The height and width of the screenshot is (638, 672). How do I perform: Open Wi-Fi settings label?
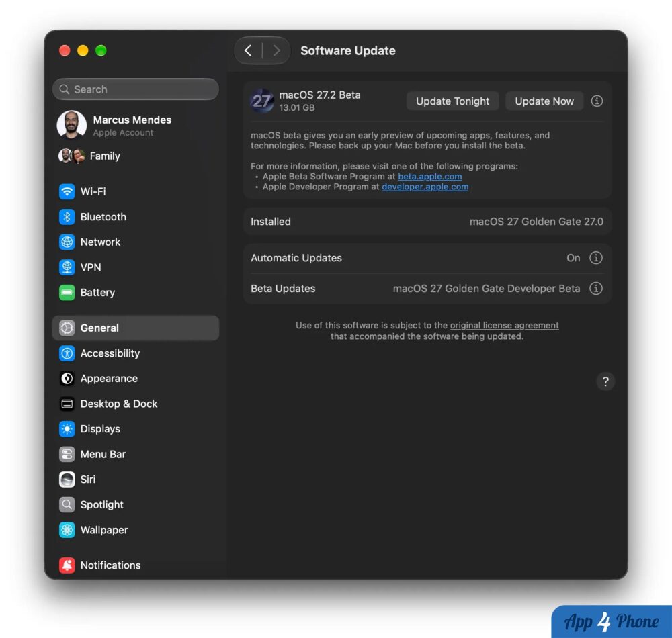point(93,191)
